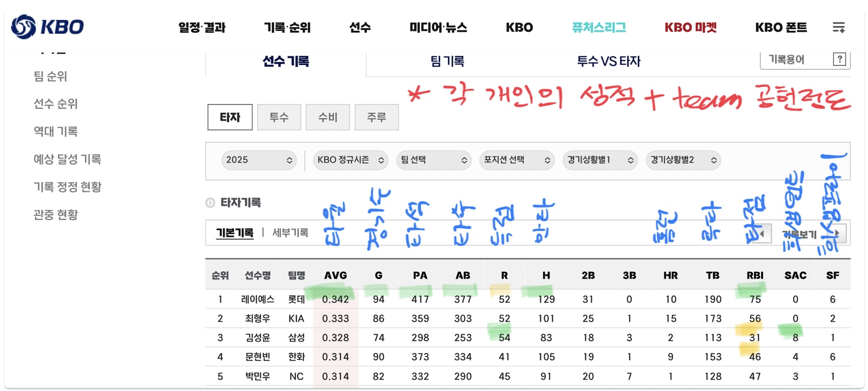Open player 김성윤 profile
868x391 pixels.
[x=258, y=338]
